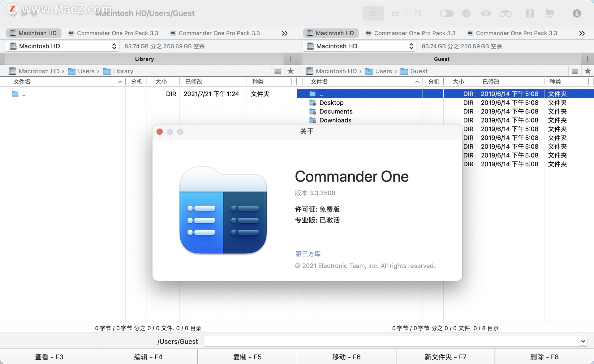Add a new tab in the right pane
Screen dimensions: 594x364
point(587,59)
